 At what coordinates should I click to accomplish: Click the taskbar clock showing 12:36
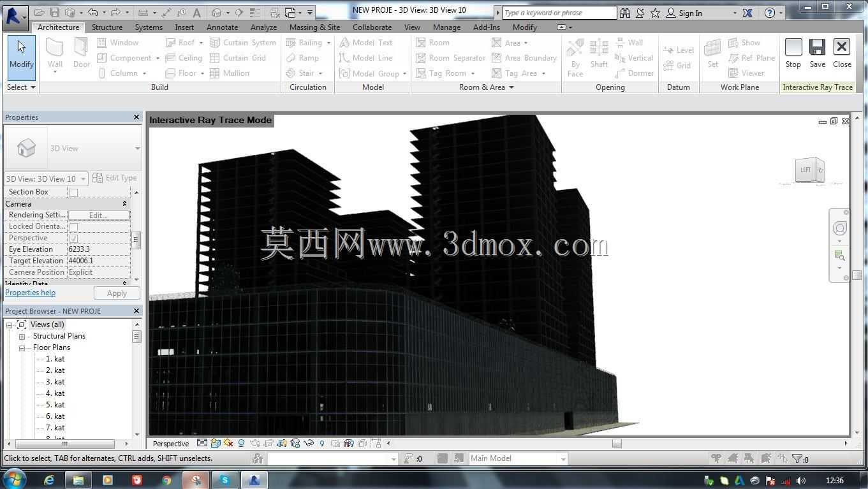[x=834, y=481]
